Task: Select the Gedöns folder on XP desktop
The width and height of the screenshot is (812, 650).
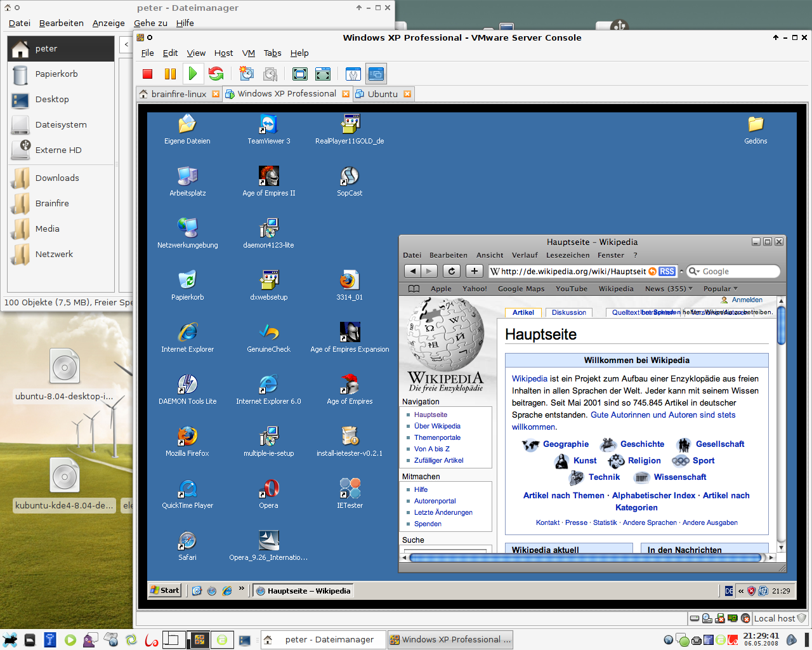Action: (x=756, y=129)
